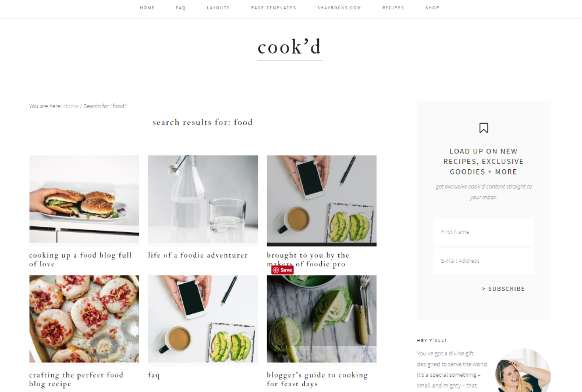The height and width of the screenshot is (392, 582).
Task: Open the cabbage on marble thumbnail
Action: coord(321,319)
